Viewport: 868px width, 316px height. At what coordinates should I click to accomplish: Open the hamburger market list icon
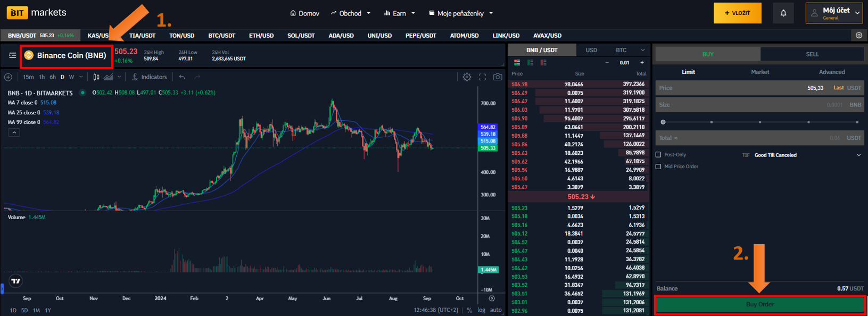pos(12,55)
